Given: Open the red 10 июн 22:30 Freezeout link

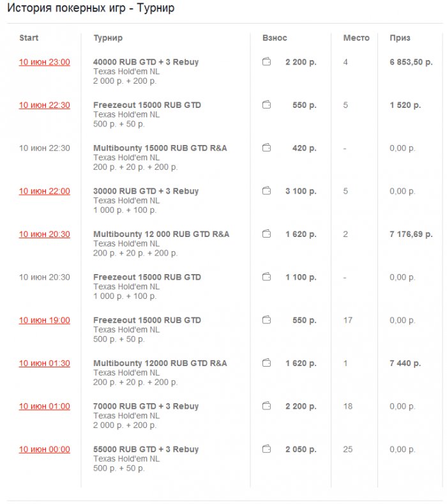Looking at the screenshot, I should [x=45, y=105].
